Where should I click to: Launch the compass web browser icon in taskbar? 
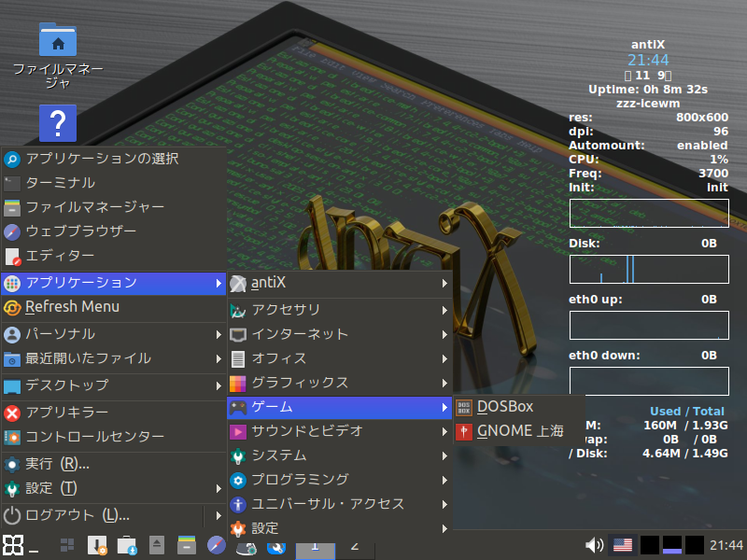coord(217,545)
